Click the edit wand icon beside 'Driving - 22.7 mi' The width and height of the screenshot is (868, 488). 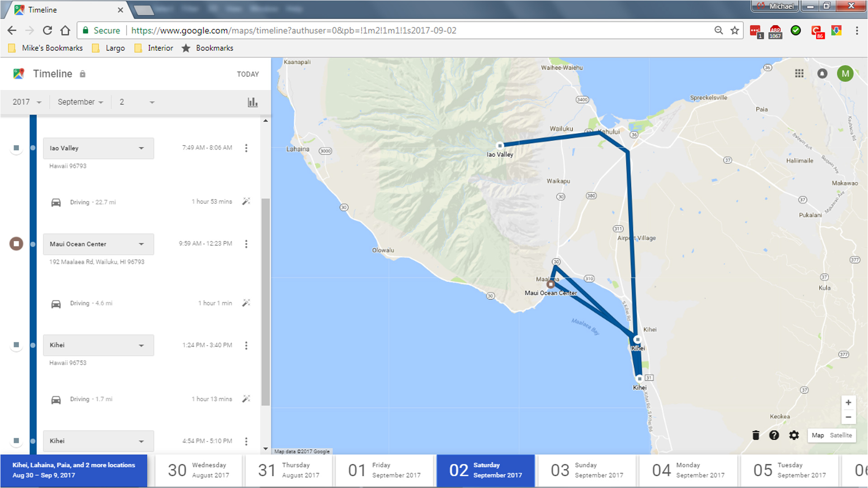(x=246, y=202)
